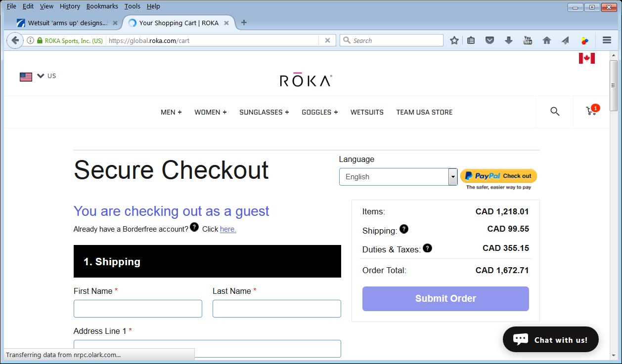The image size is (622, 364).
Task: Expand the US country selector chevron
Action: [41, 76]
